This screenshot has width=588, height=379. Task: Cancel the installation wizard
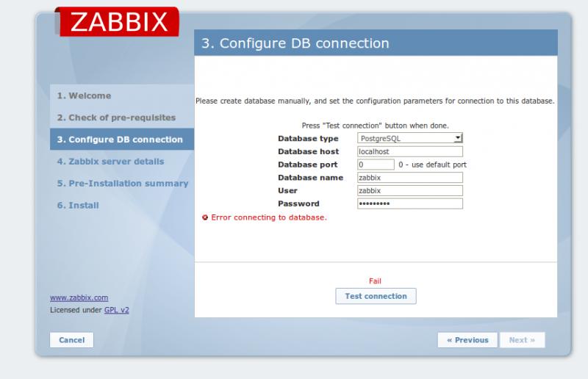(71, 340)
